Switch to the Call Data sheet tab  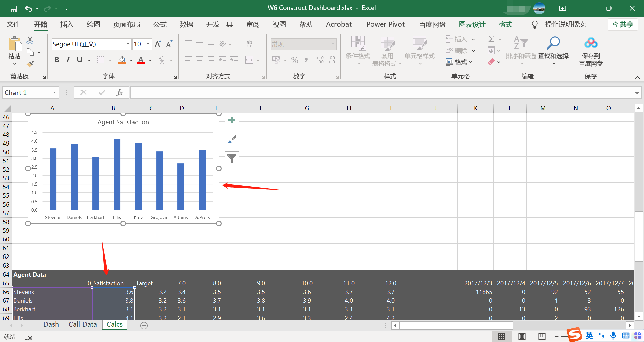(x=83, y=325)
